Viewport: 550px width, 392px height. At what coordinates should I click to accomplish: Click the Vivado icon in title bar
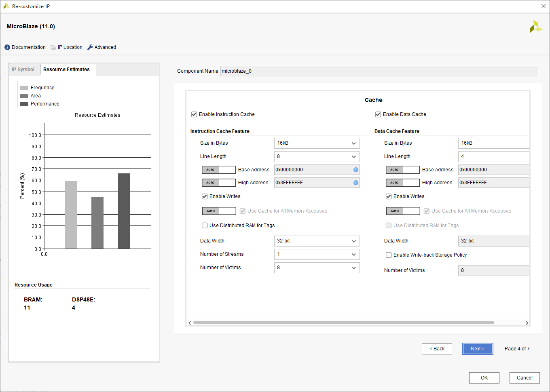6,6
